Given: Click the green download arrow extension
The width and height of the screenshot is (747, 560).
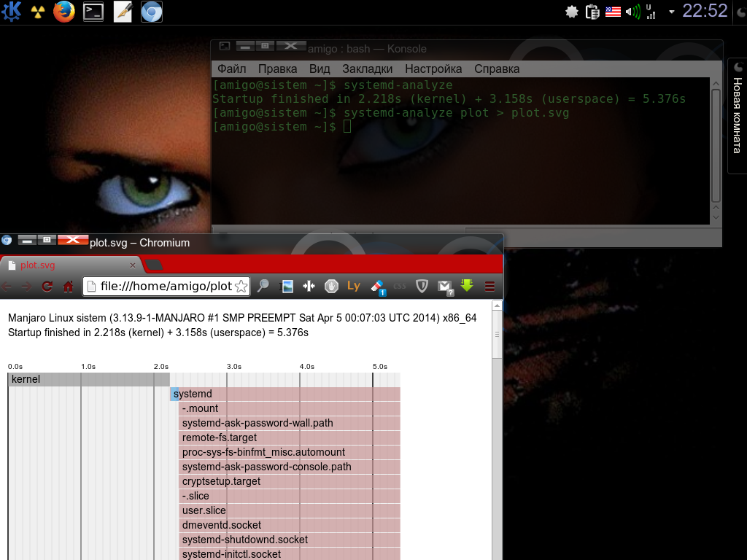Looking at the screenshot, I should tap(467, 286).
